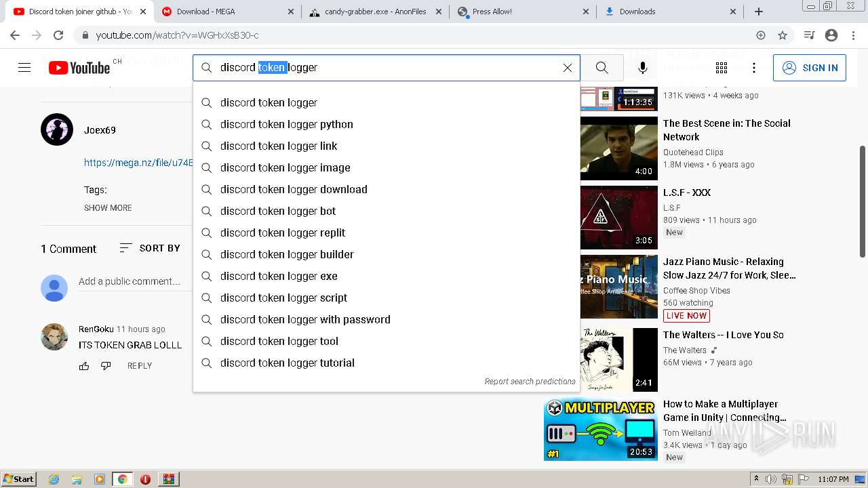Close the Download - MEGA tab
868x488 pixels.
click(291, 12)
